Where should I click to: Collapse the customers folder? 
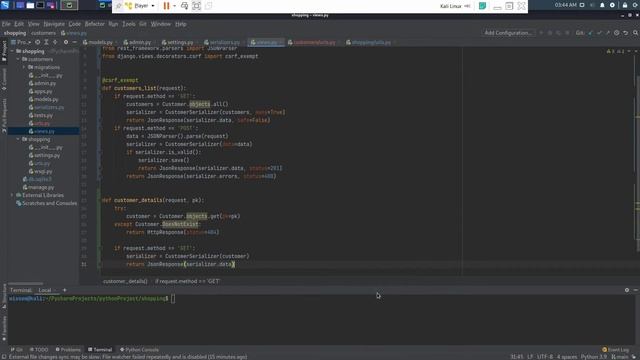click(x=18, y=59)
